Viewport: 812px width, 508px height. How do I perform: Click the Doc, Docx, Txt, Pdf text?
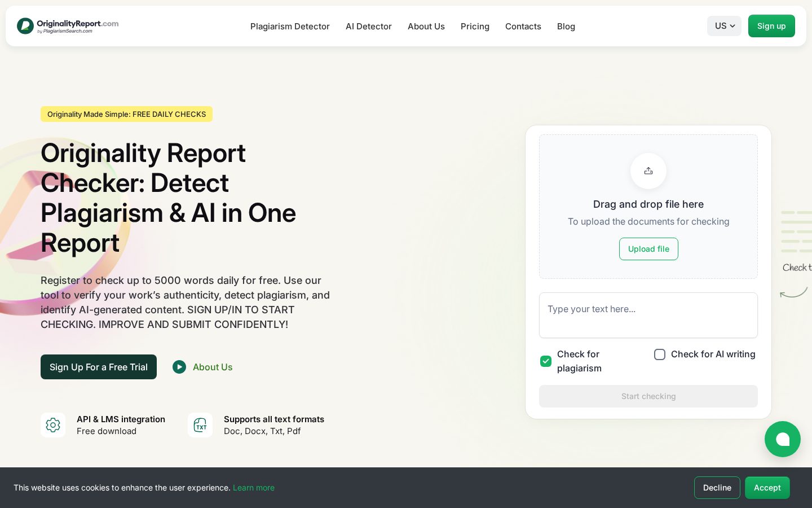click(262, 431)
